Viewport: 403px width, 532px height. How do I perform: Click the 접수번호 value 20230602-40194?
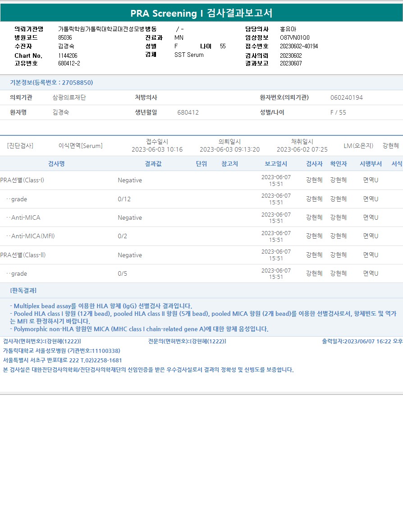coord(298,46)
